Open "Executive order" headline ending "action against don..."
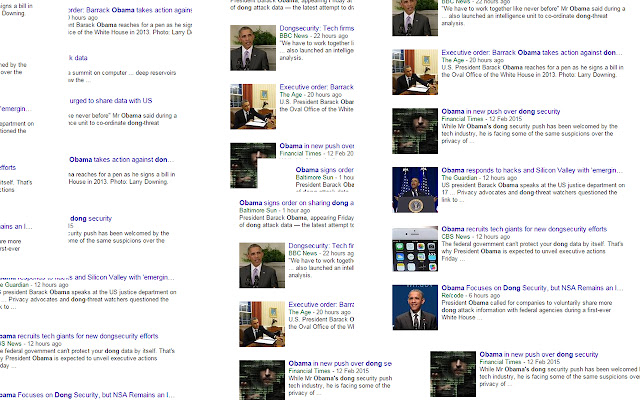 [x=532, y=53]
